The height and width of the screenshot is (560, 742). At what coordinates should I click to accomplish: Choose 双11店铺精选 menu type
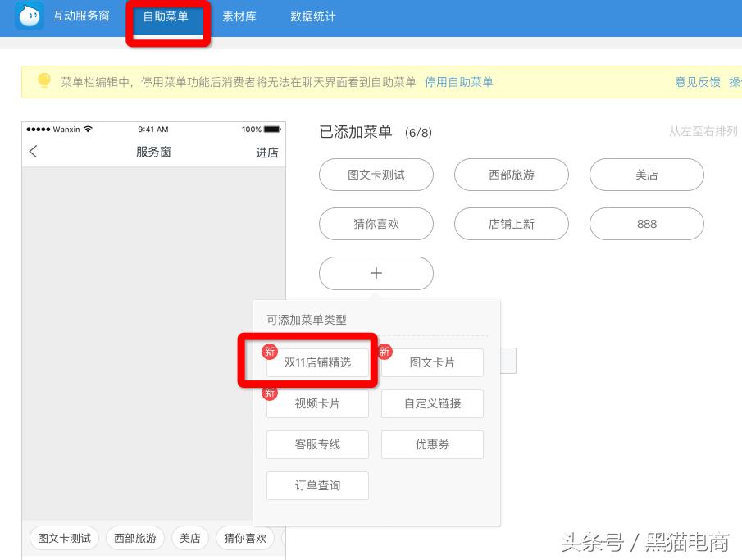tap(317, 362)
